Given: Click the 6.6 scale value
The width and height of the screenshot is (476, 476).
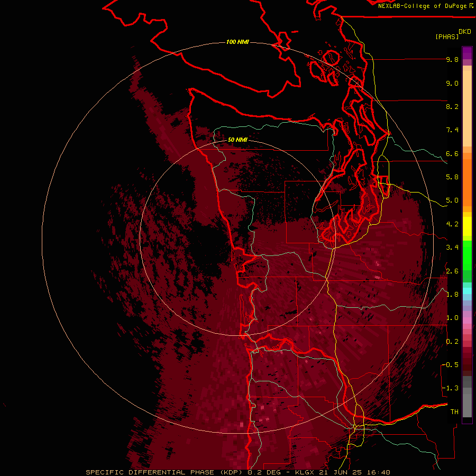Looking at the screenshot, I should (x=452, y=153).
